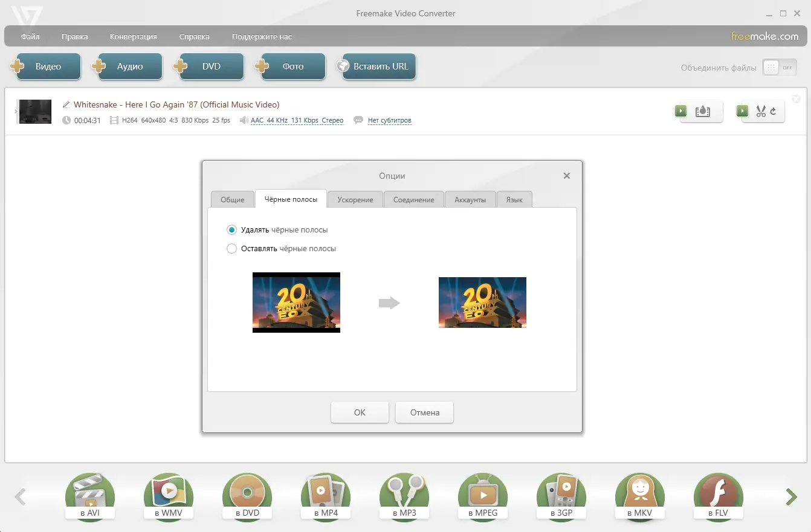Click the preview image with black bars
The image size is (811, 532).
296,303
